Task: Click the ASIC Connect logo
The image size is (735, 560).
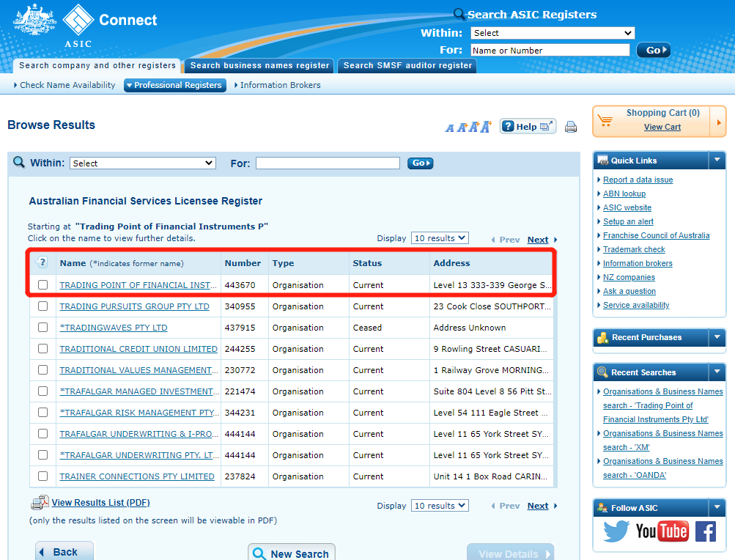Action: click(x=85, y=26)
